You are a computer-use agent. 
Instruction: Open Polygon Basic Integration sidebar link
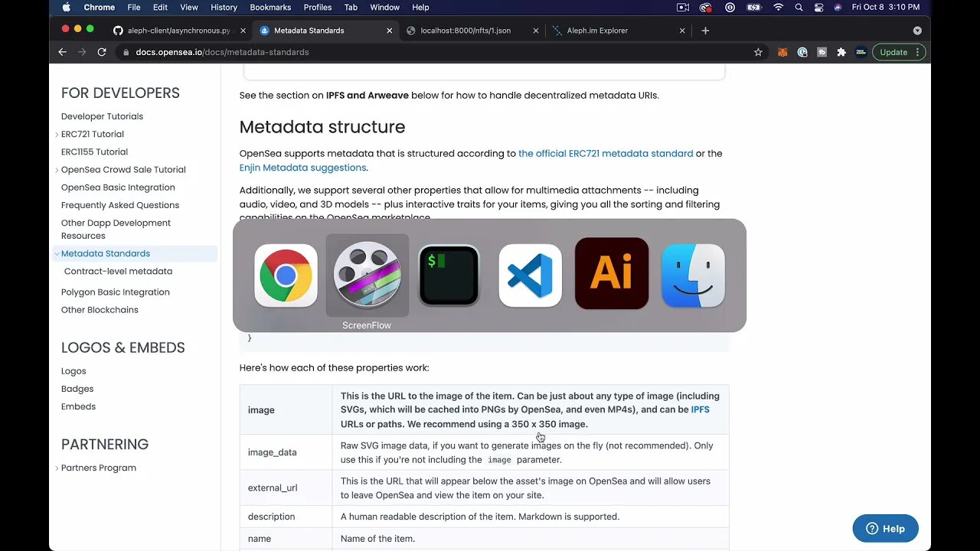coord(116,292)
